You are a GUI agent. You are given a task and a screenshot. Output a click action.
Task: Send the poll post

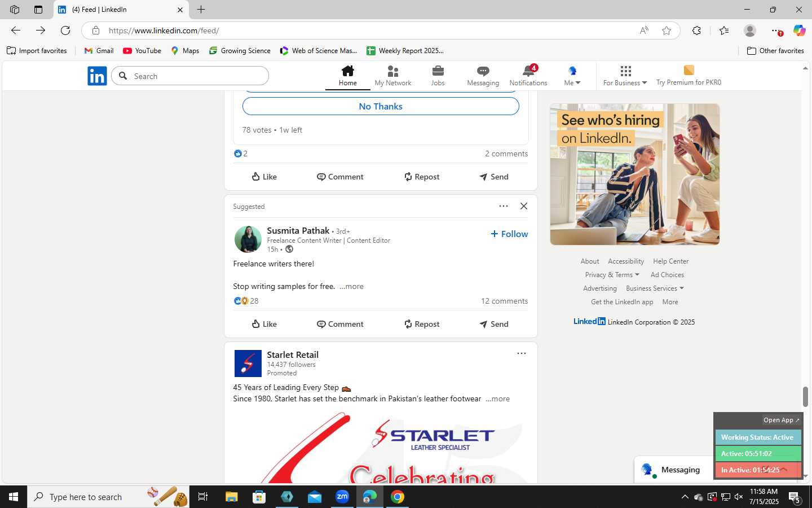coord(494,177)
